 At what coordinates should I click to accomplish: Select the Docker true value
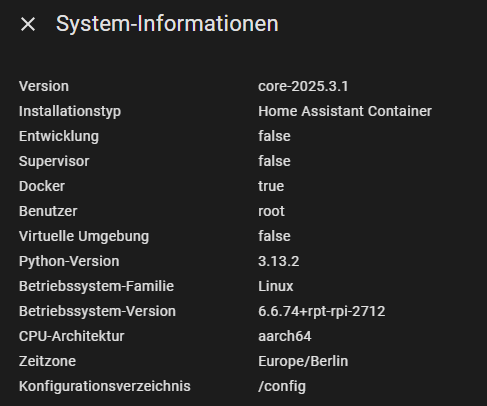pos(271,186)
